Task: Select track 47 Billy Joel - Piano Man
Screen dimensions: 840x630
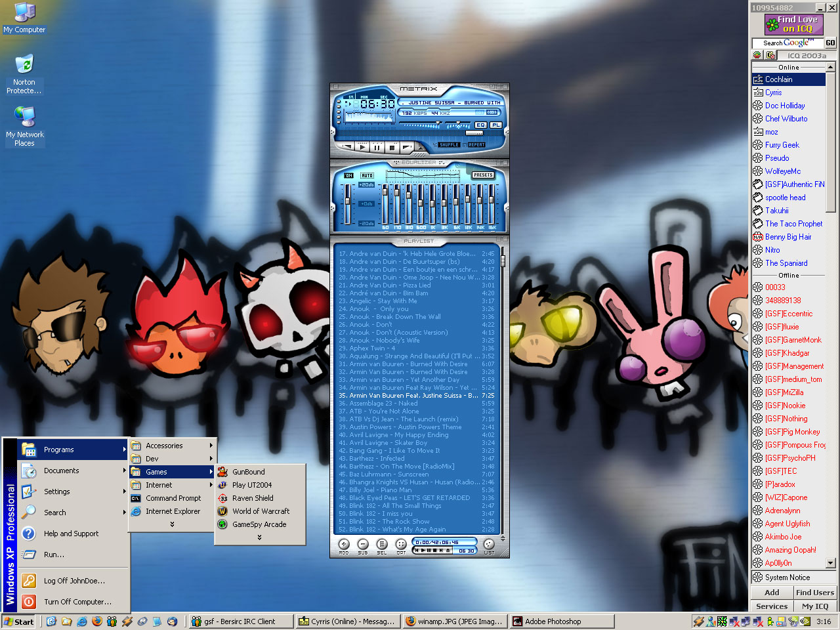Action: tap(417, 490)
